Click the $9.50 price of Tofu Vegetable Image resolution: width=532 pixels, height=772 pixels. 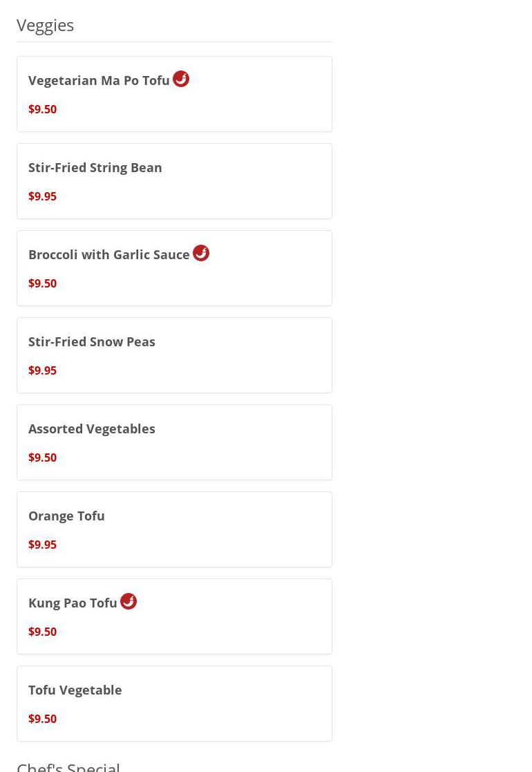pyautogui.click(x=42, y=719)
